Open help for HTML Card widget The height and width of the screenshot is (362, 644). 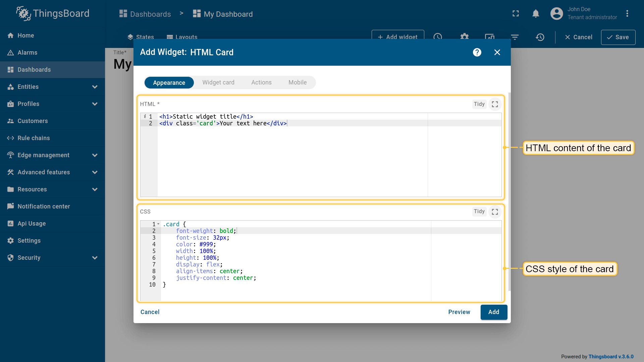tap(477, 52)
